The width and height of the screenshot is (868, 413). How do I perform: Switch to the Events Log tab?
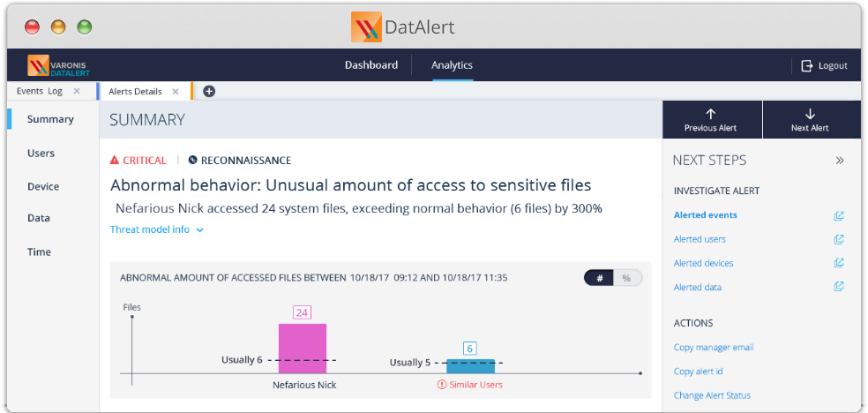[40, 91]
